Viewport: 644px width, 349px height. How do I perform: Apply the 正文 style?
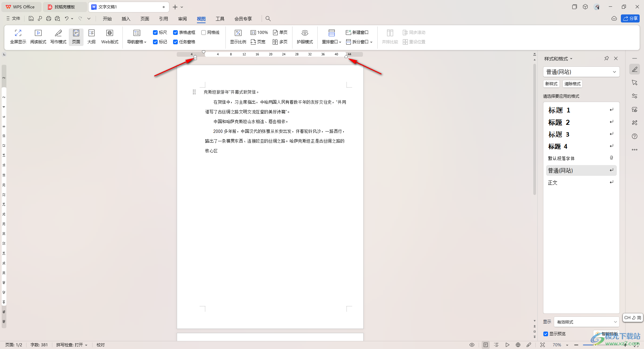[x=581, y=183]
